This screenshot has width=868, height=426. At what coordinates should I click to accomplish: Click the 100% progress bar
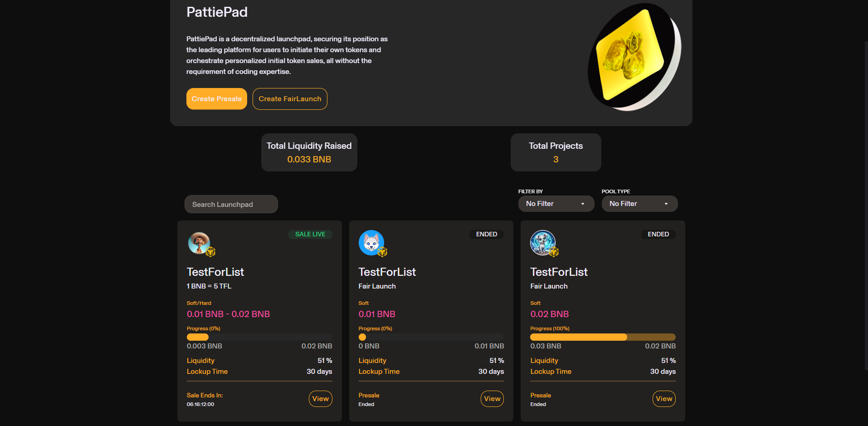pos(603,337)
